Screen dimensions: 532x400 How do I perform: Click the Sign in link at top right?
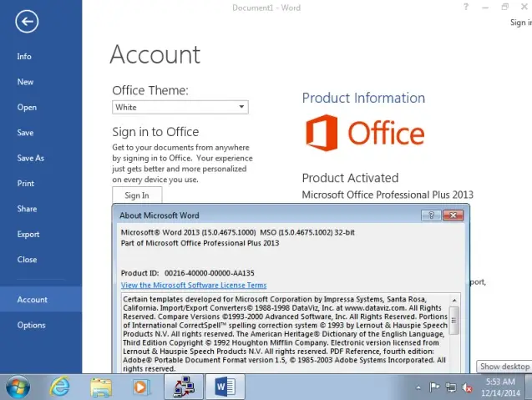(x=521, y=23)
